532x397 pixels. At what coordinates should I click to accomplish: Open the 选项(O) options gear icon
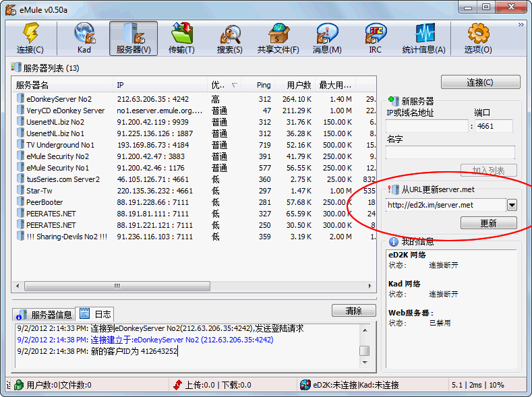(478, 38)
